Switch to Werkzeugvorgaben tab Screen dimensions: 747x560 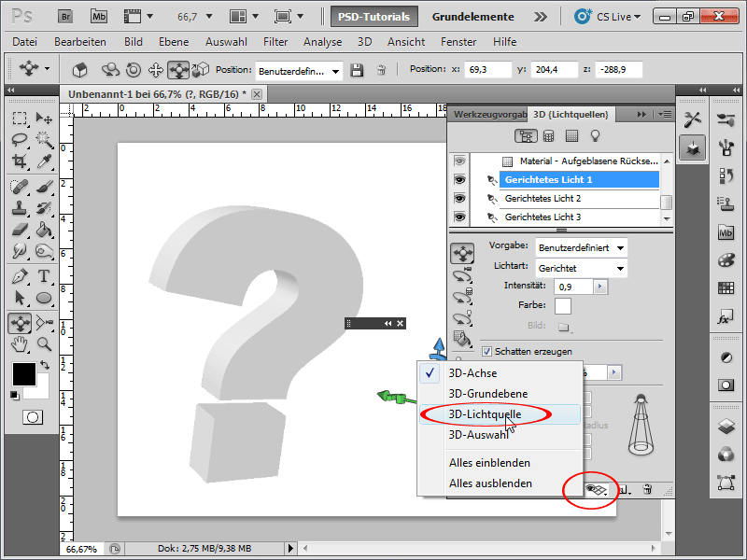489,114
